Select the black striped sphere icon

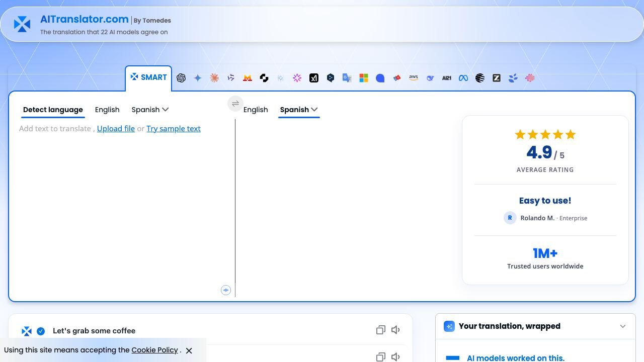(x=480, y=78)
